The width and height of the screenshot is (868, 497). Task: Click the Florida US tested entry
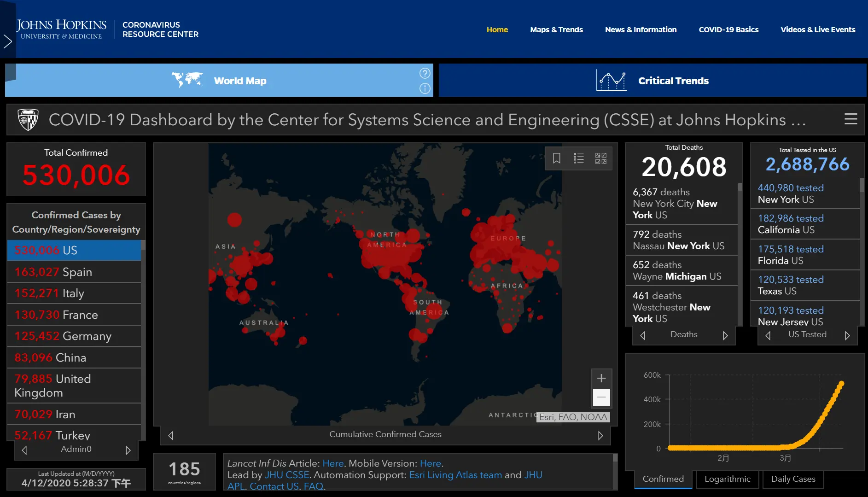pyautogui.click(x=805, y=255)
